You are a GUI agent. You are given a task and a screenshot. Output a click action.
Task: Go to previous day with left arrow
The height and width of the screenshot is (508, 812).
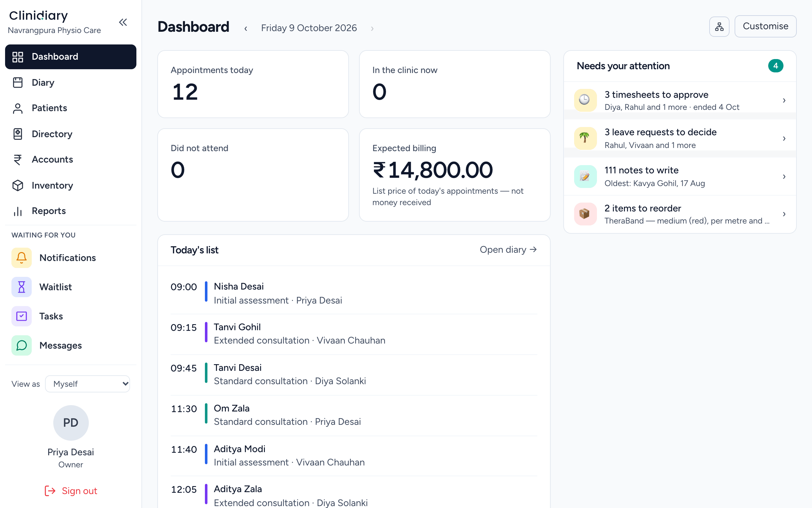[x=246, y=29]
